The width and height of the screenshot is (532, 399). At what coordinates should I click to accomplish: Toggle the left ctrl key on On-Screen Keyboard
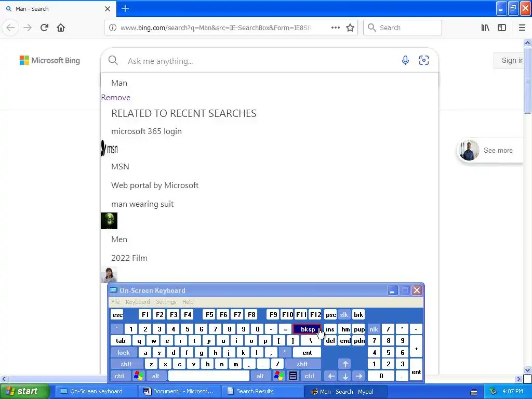[x=119, y=376]
